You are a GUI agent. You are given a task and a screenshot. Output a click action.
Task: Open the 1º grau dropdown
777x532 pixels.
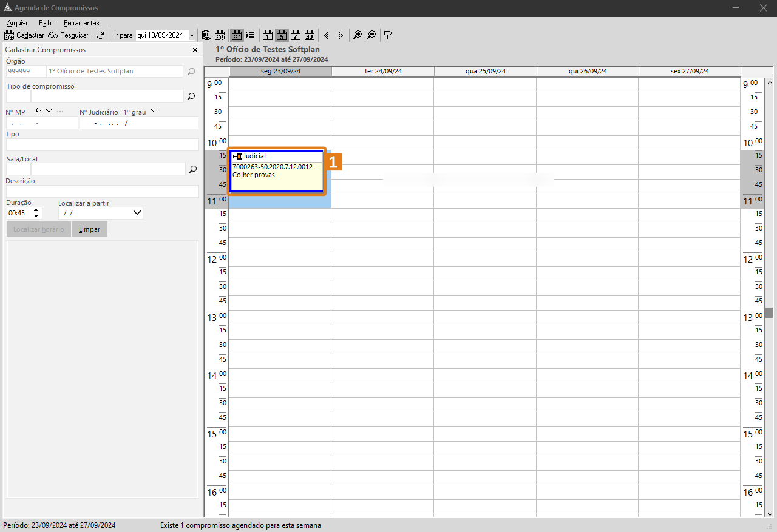(x=153, y=111)
